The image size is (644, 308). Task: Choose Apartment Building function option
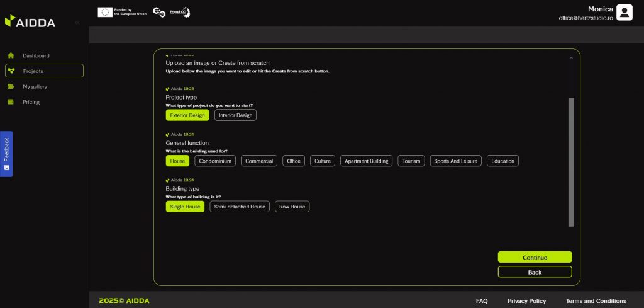(x=367, y=161)
